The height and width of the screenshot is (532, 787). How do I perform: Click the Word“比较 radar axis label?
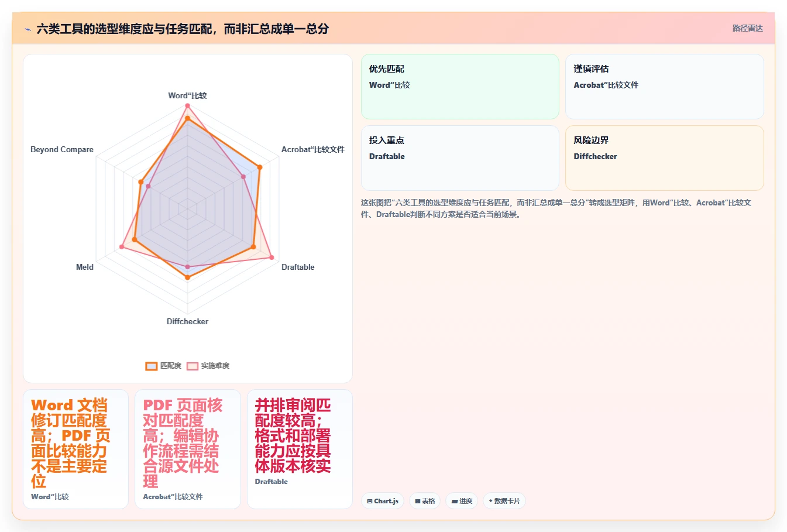click(187, 95)
